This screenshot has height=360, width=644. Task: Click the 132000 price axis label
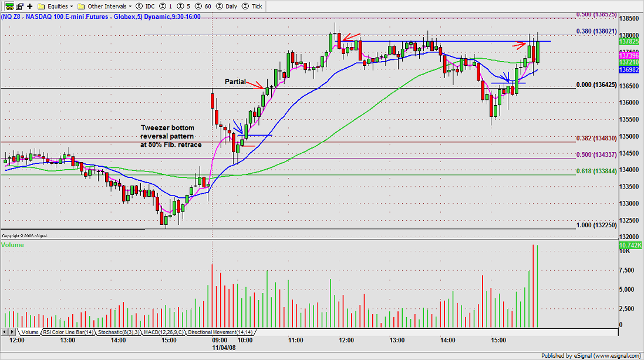(629, 237)
